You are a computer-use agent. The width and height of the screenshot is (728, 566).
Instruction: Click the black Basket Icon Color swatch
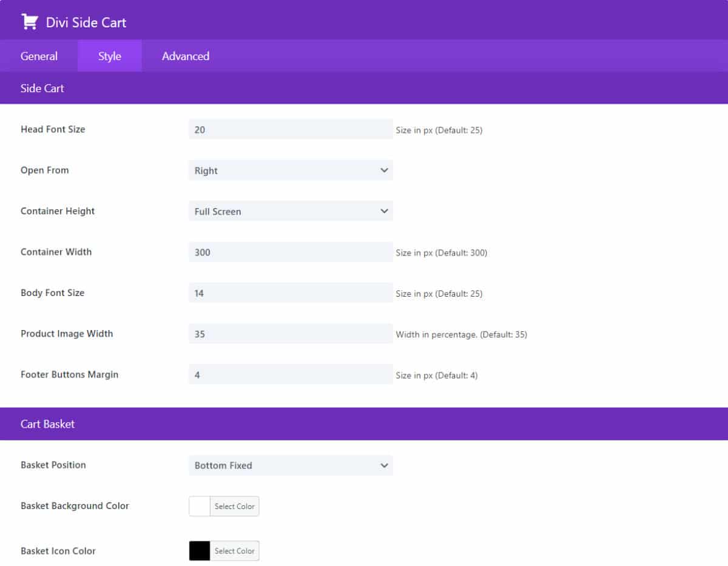200,551
